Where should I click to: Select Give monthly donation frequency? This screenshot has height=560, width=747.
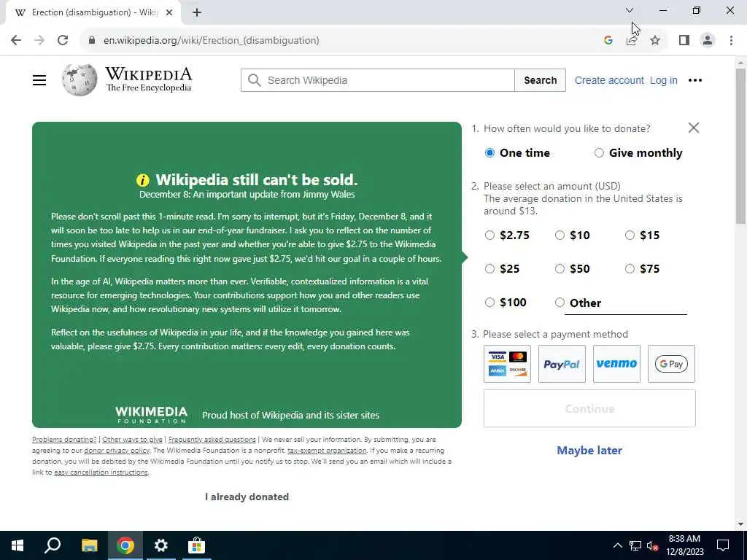(599, 153)
